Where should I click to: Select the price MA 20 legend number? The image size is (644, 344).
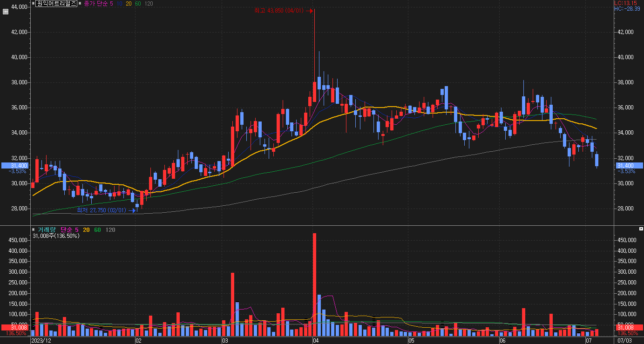click(x=129, y=3)
